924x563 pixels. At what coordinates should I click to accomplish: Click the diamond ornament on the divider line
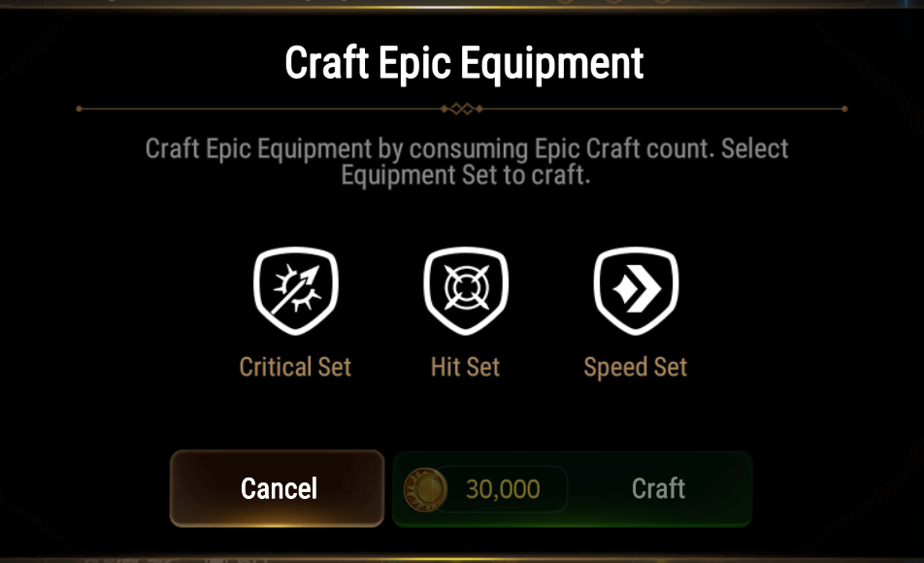(462, 109)
